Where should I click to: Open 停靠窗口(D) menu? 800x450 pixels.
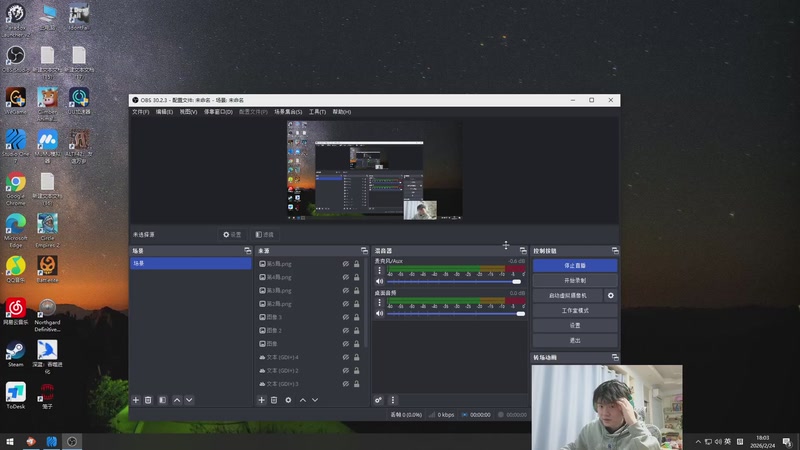tap(218, 112)
